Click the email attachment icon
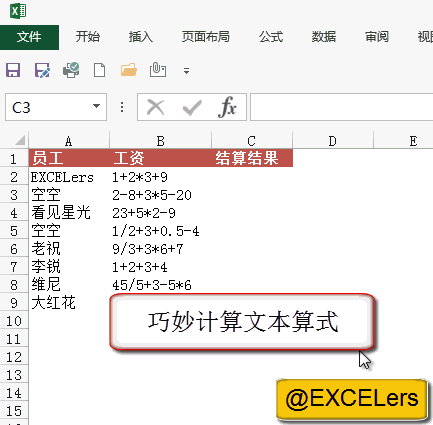 158,70
